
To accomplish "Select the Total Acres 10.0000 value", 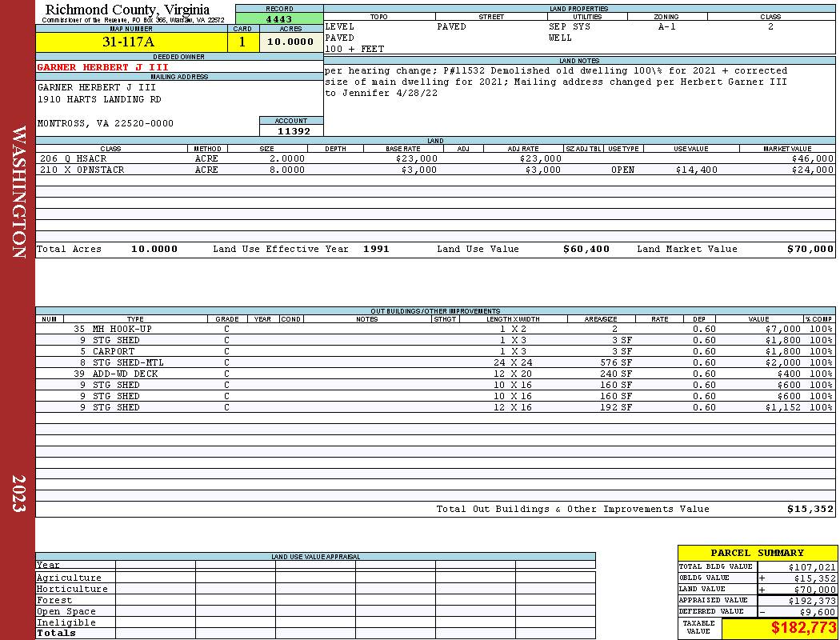I will pyautogui.click(x=154, y=249).
